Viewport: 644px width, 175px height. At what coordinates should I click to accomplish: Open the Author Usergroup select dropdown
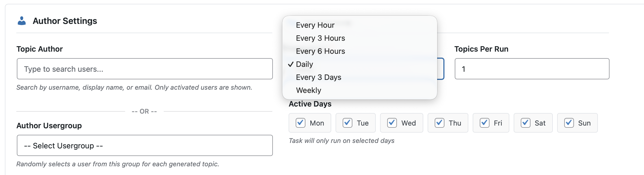coord(145,146)
